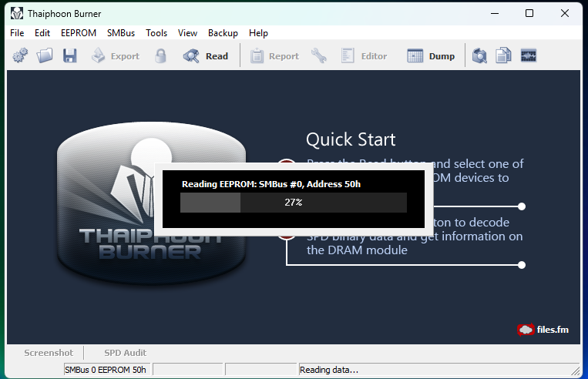This screenshot has height=379, width=588.
Task: Close the Thaiphoon Burner window
Action: [564, 14]
